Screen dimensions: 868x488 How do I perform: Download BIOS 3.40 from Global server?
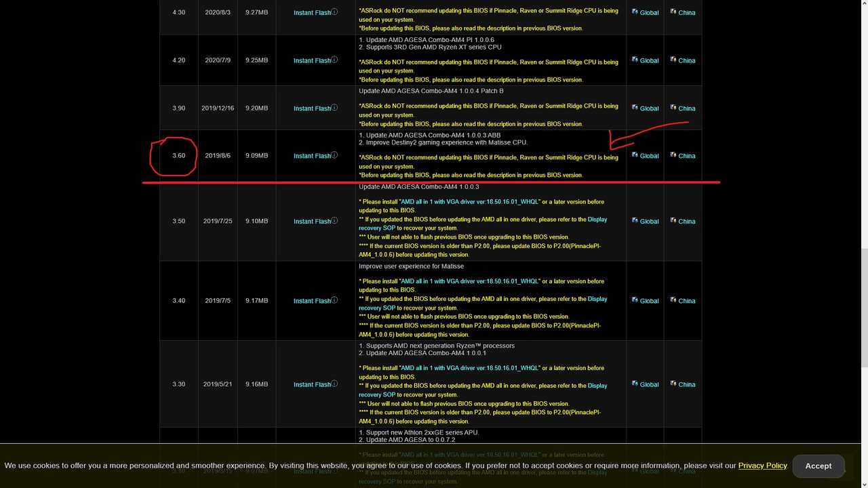coord(645,301)
